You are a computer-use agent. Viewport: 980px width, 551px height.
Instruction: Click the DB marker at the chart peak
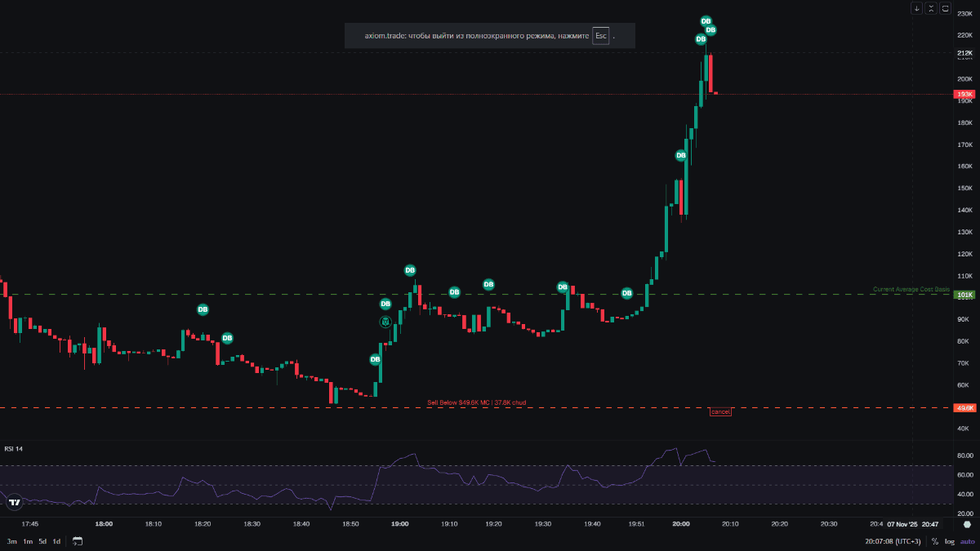click(706, 21)
